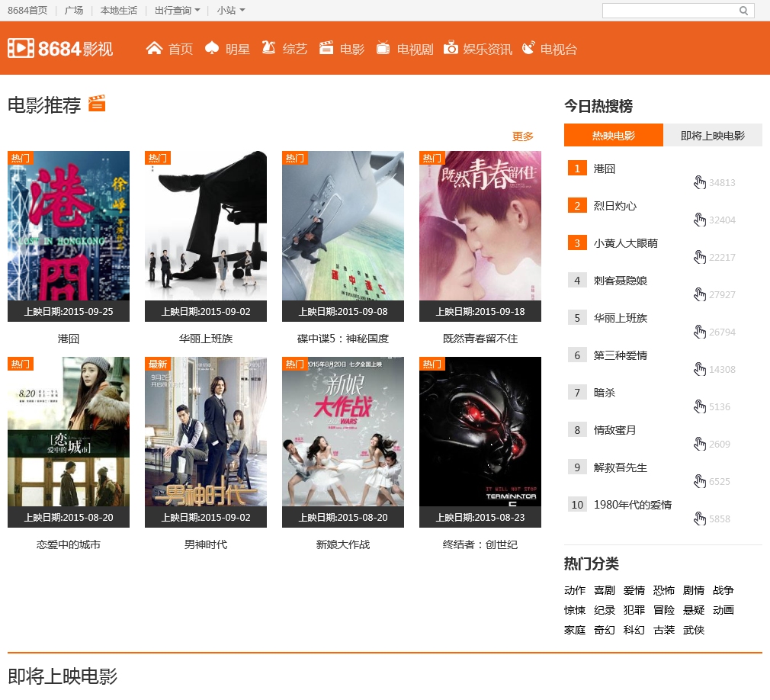The width and height of the screenshot is (770, 700).
Task: Open the 本地生活 top link
Action: 118,11
